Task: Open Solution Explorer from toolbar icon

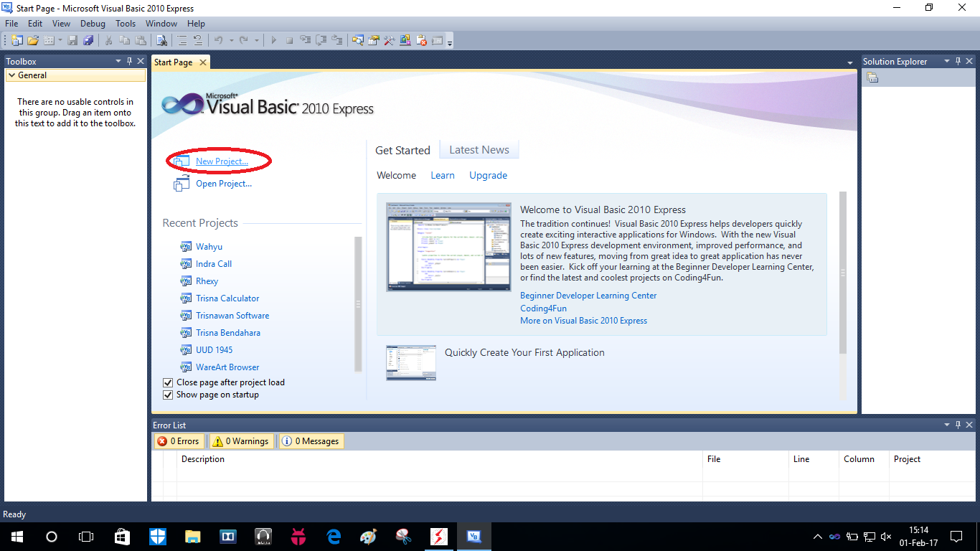Action: [x=357, y=40]
